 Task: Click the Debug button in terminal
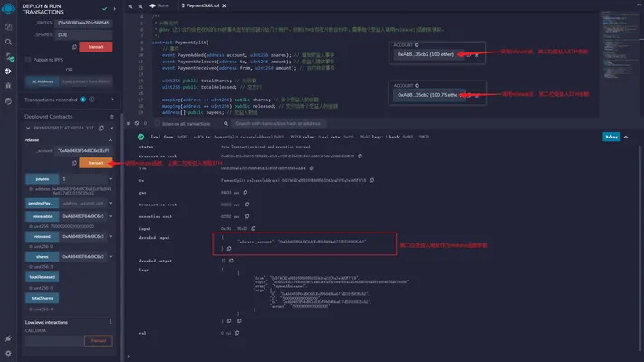pyautogui.click(x=611, y=137)
